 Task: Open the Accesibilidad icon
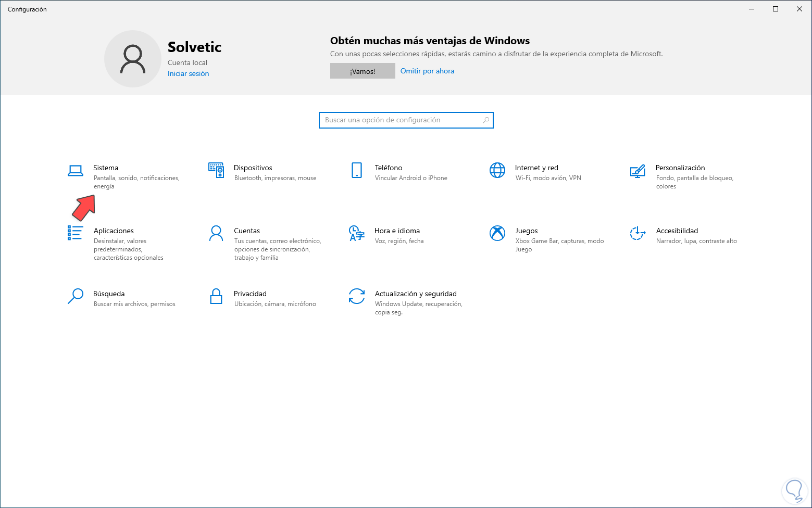[x=638, y=233]
